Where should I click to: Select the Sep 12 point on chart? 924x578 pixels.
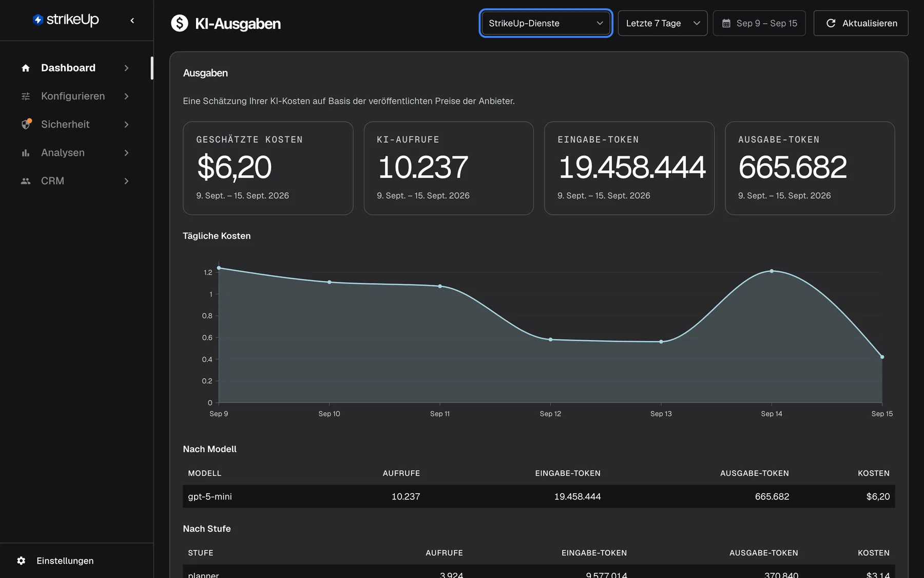coord(550,340)
